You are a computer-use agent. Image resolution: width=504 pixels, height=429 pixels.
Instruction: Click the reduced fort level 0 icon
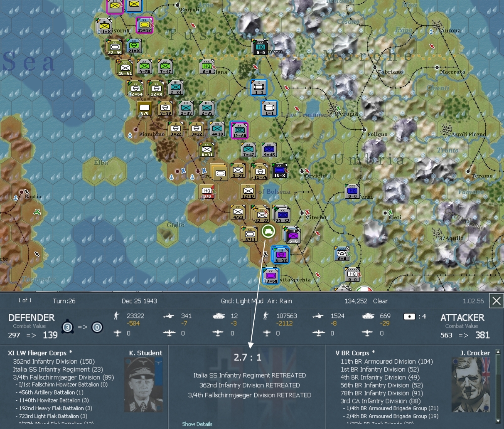pos(97,327)
